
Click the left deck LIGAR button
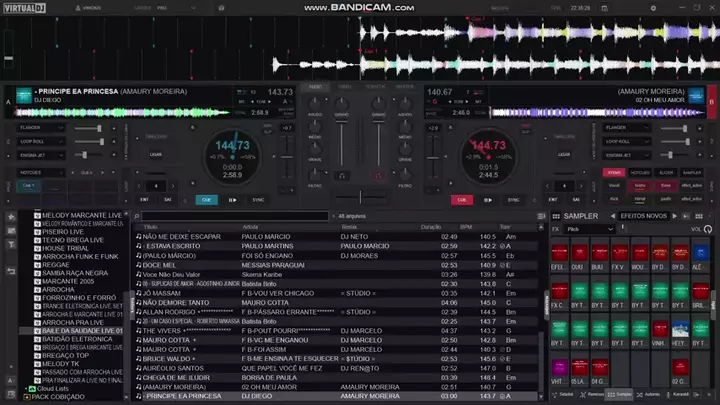156,154
